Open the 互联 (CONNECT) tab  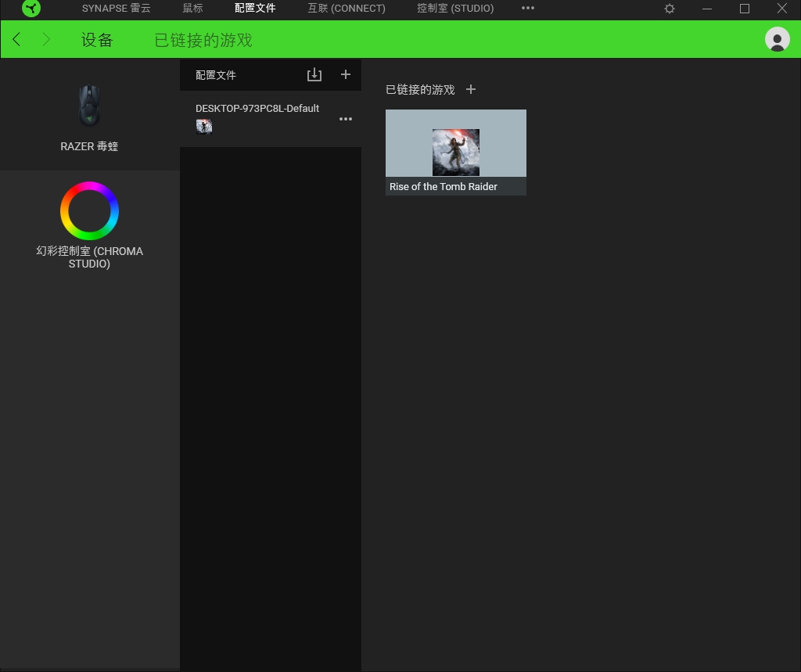346,9
